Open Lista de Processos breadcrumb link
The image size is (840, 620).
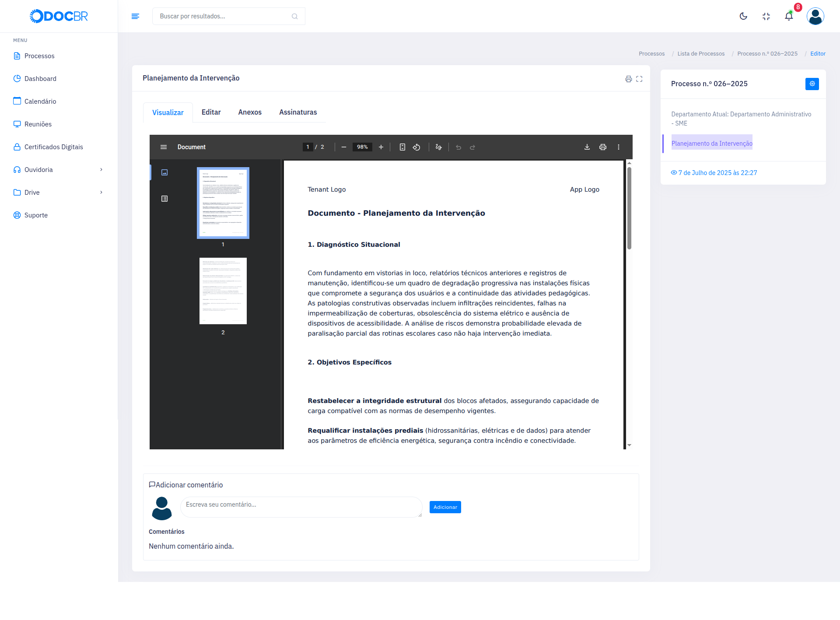pos(701,54)
